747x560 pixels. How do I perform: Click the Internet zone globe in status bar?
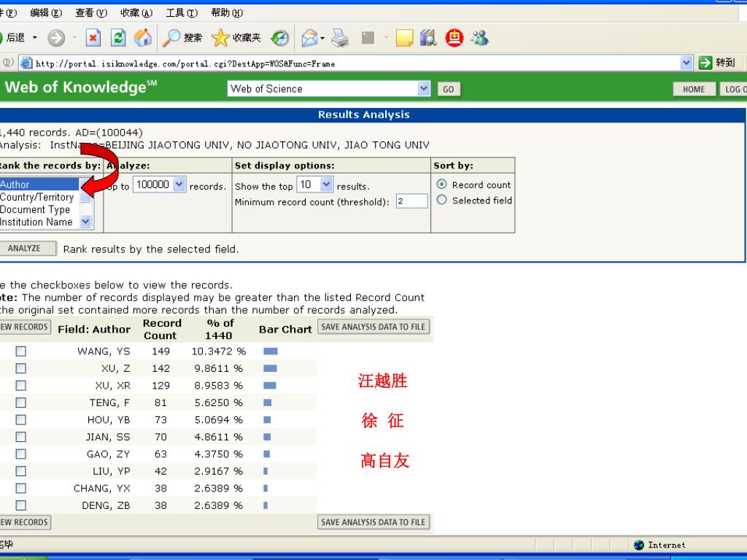[639, 545]
